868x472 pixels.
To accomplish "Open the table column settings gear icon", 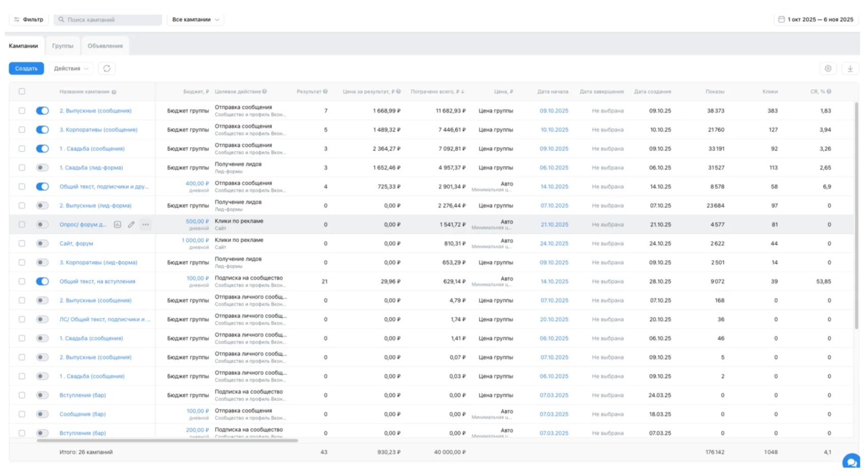I will (x=828, y=69).
